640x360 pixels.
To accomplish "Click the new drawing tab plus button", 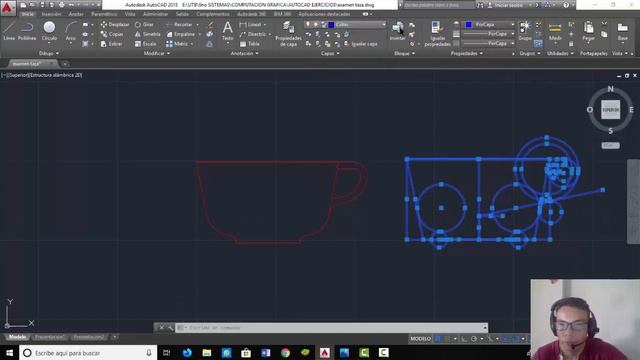I will pyautogui.click(x=65, y=64).
